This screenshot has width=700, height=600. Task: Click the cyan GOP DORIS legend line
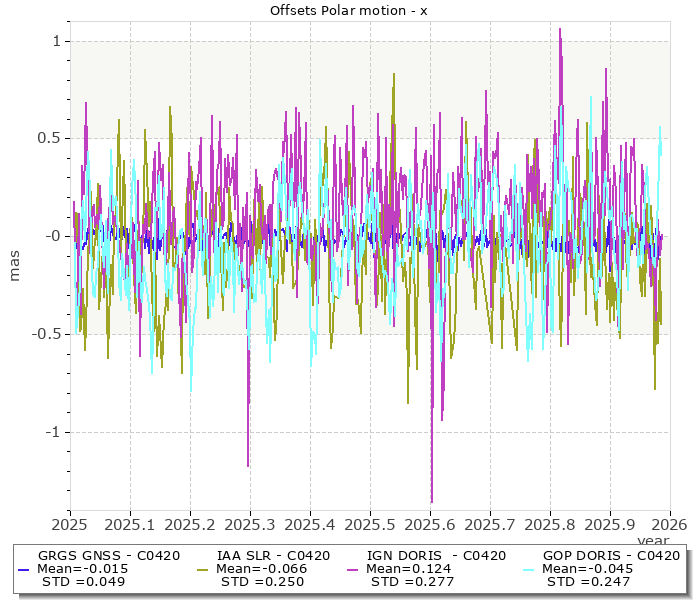(530, 569)
